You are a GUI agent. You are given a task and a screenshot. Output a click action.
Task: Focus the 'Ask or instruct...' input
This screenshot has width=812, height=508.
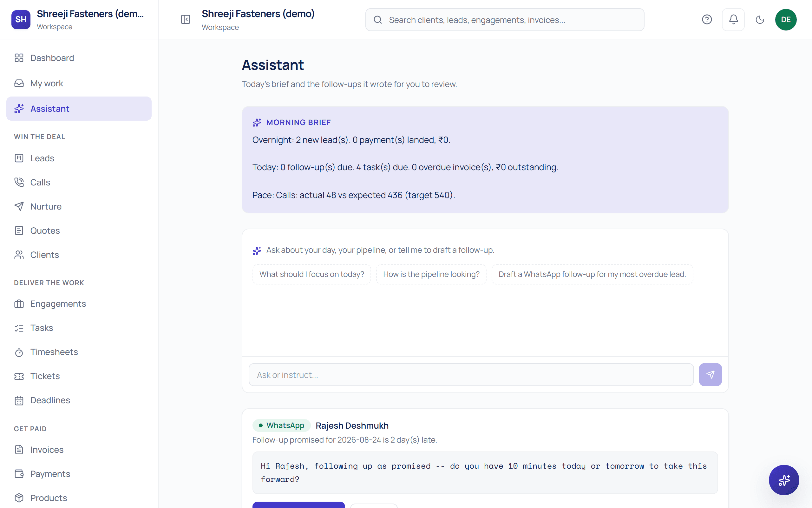click(x=471, y=375)
